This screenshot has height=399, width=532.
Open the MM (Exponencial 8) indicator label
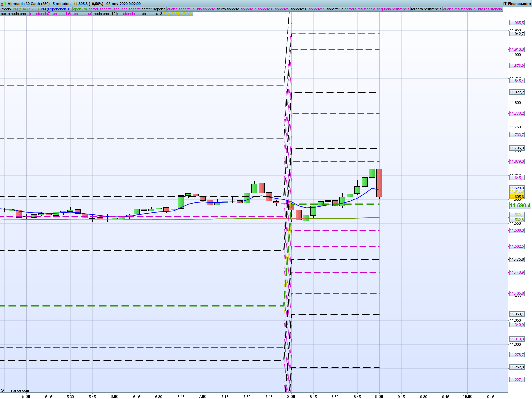[56, 9]
